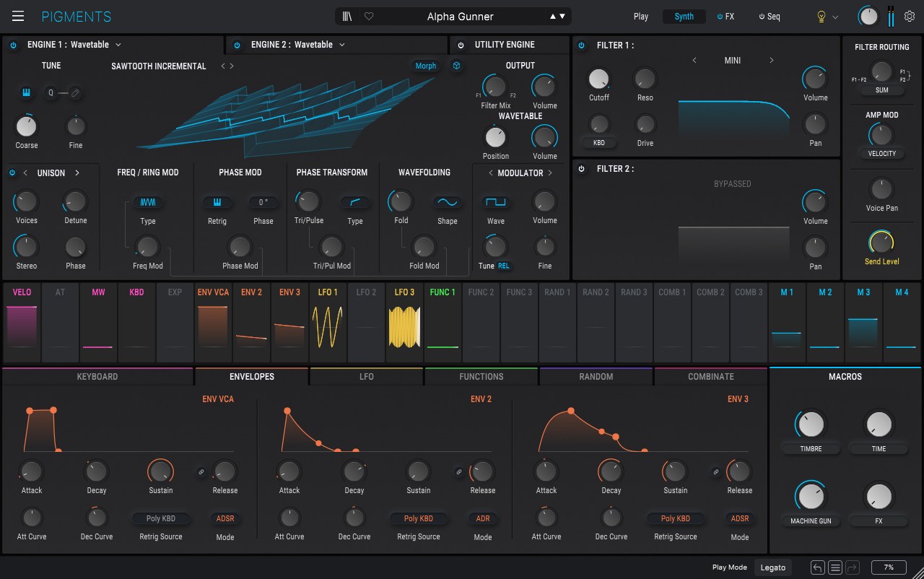Enable Filter 2 power switch
The image size is (924, 579).
(582, 169)
